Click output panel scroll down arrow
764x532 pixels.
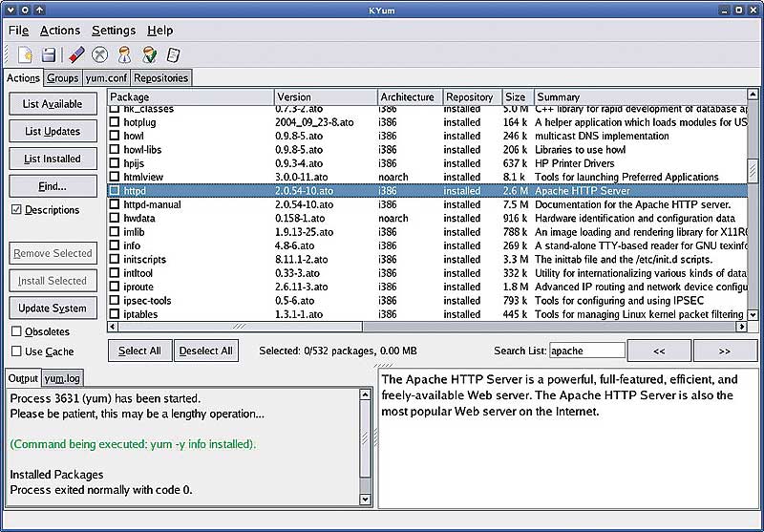coord(365,500)
